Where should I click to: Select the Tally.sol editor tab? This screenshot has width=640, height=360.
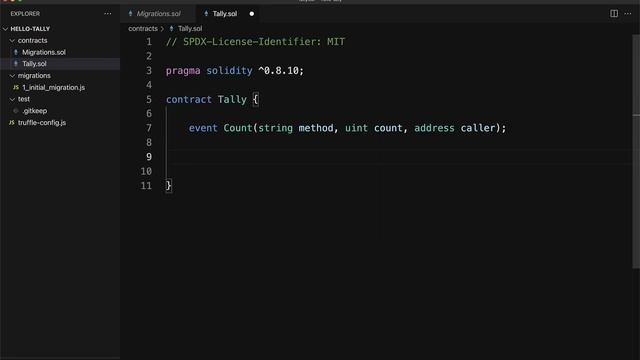229,14
